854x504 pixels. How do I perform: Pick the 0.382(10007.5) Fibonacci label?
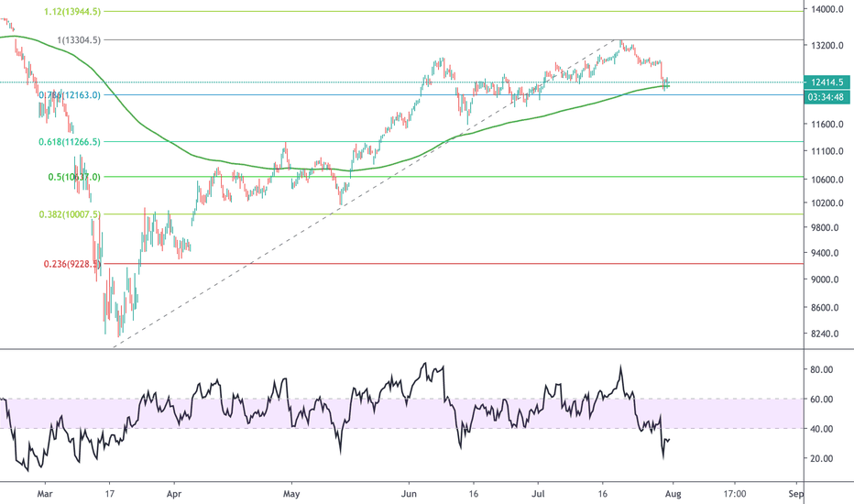[70, 214]
